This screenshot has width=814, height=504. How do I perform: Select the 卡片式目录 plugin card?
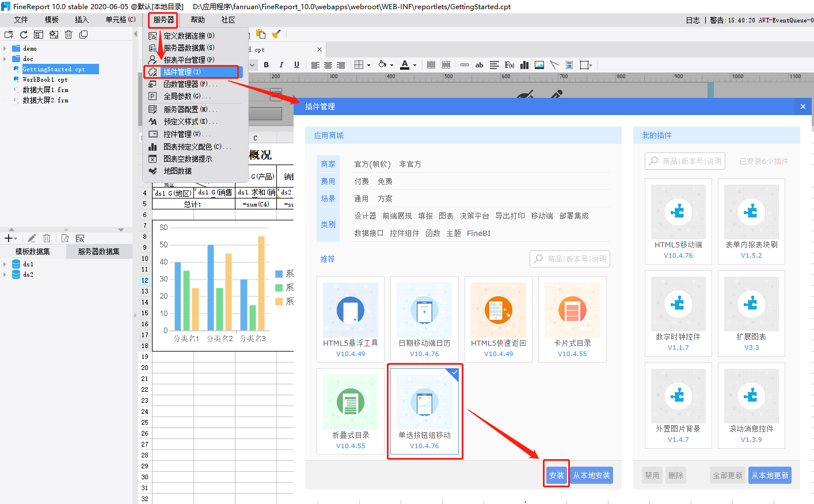(x=572, y=319)
